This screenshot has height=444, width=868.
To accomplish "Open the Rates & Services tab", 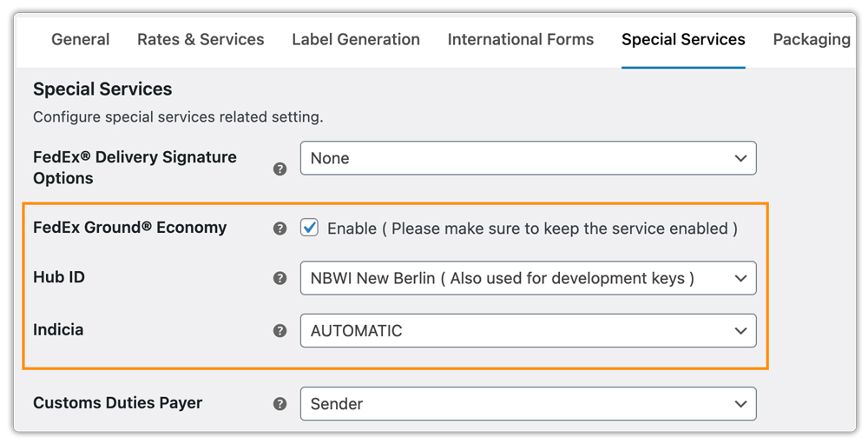I will (201, 40).
